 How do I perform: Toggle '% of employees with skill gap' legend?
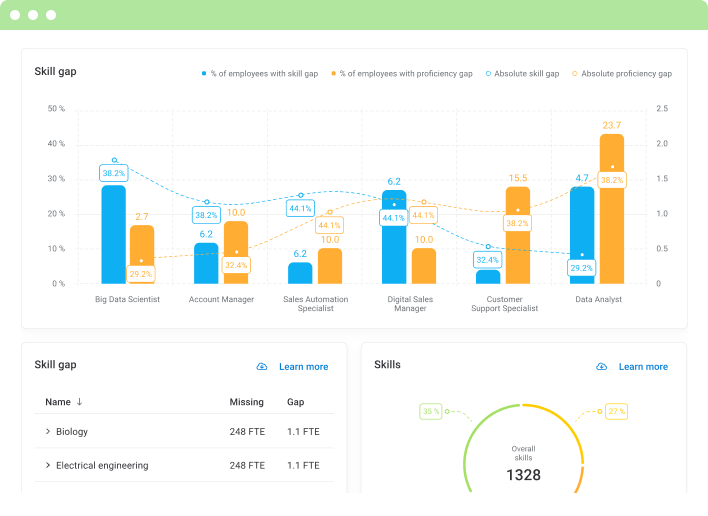click(x=260, y=74)
